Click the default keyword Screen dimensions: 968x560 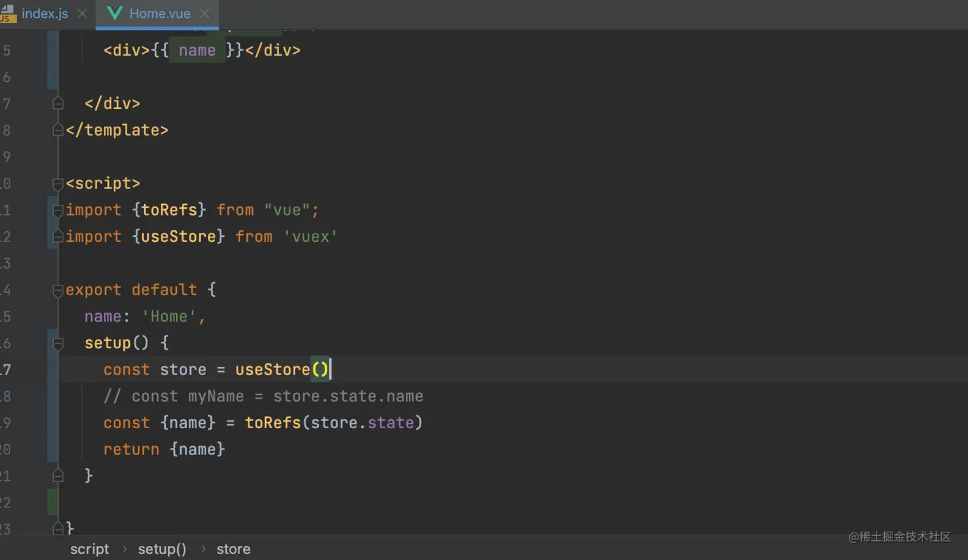click(165, 290)
